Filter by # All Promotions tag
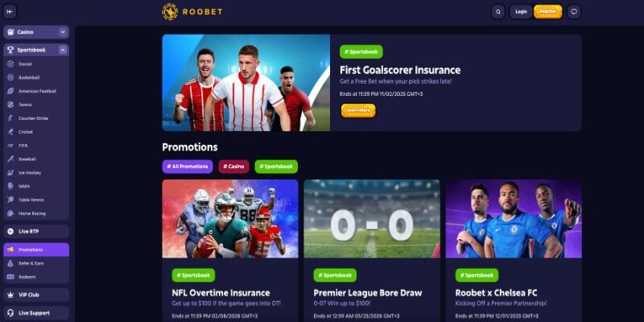Viewport: 644px width, 322px height. point(188,167)
